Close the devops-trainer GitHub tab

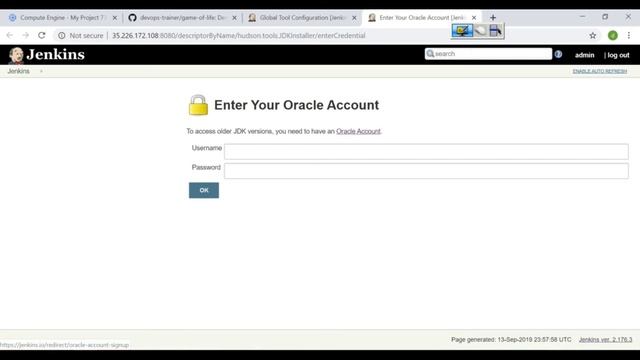[x=234, y=18]
